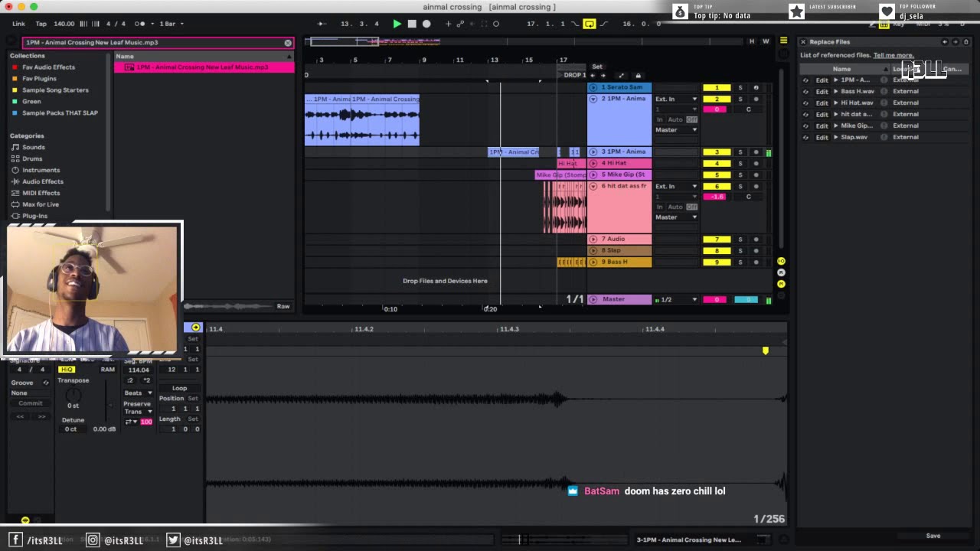Click Edit for Bass H.wav
The image size is (980, 551).
822,91
